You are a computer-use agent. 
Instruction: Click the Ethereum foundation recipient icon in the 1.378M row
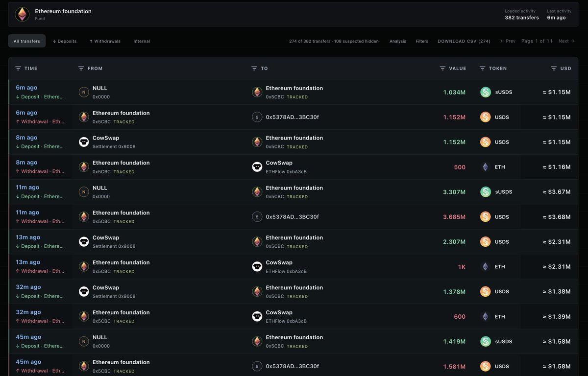pos(257,292)
